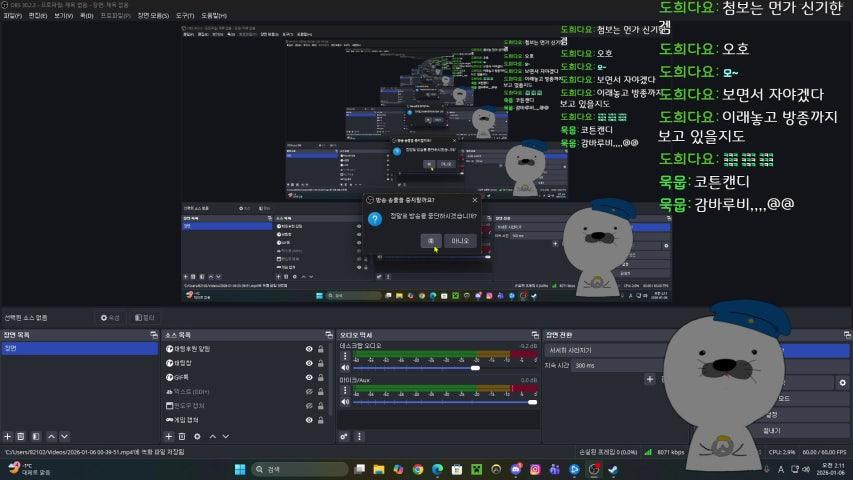
Task: Mute the 마이크/Aux speaker icon
Action: click(x=344, y=404)
